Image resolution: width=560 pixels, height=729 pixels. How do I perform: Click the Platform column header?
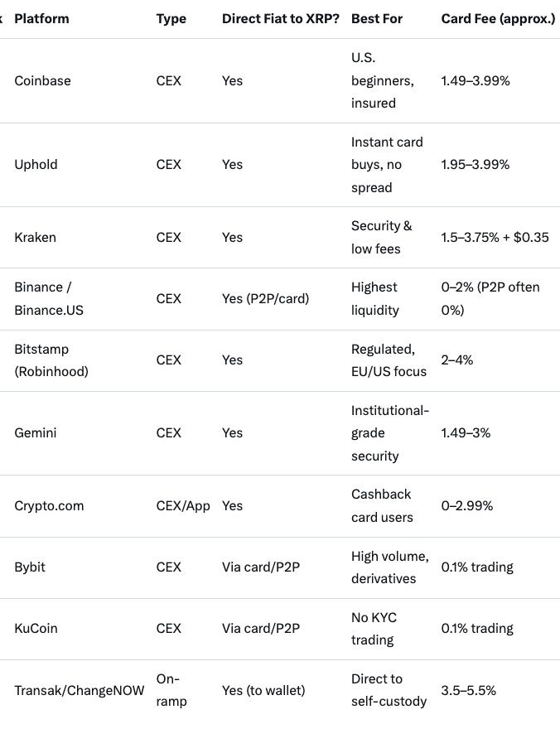(42, 18)
